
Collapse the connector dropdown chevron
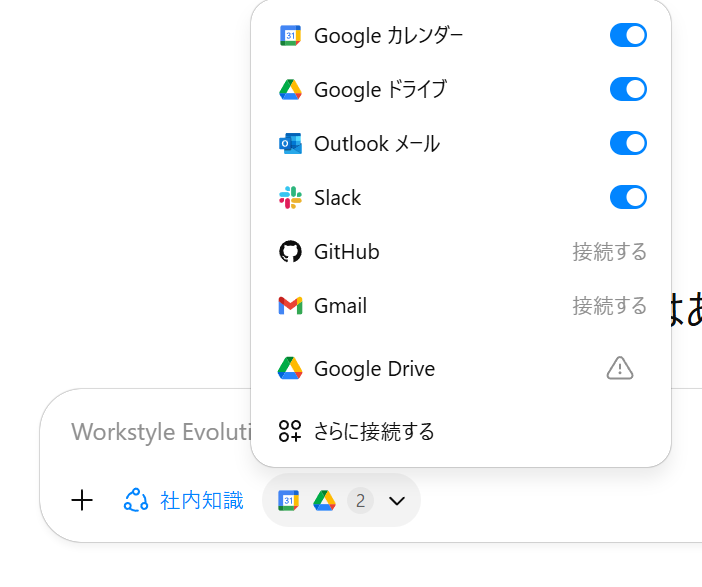[x=397, y=501]
